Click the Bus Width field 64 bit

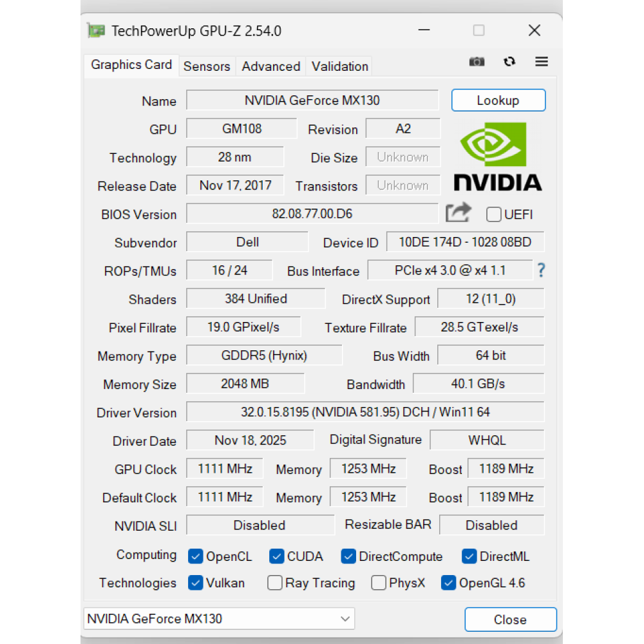click(491, 355)
